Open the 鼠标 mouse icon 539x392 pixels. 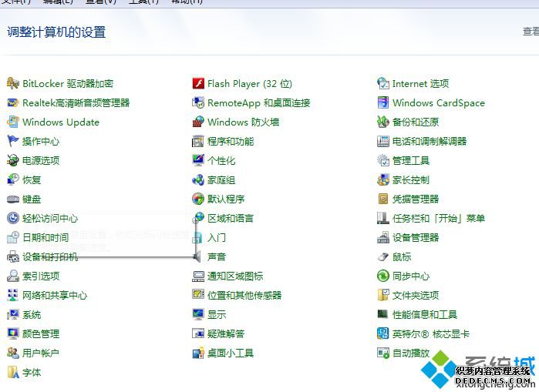point(383,256)
